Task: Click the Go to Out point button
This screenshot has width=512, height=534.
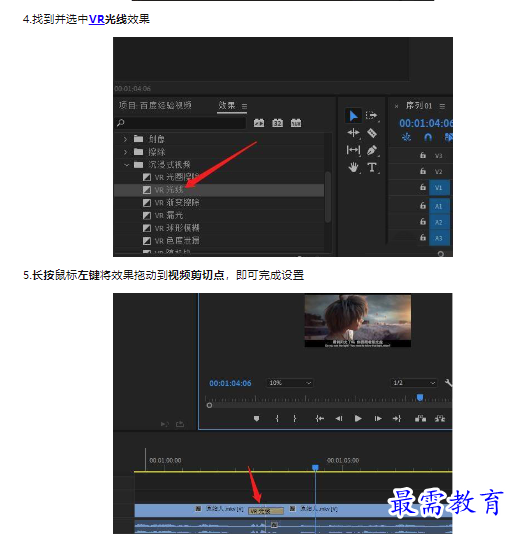Action: 397,419
